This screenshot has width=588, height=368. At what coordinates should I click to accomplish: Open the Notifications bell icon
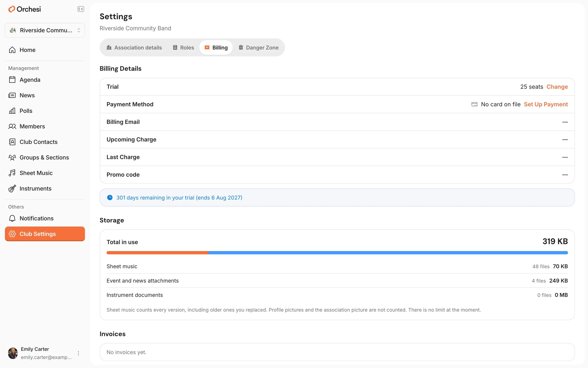[12, 218]
